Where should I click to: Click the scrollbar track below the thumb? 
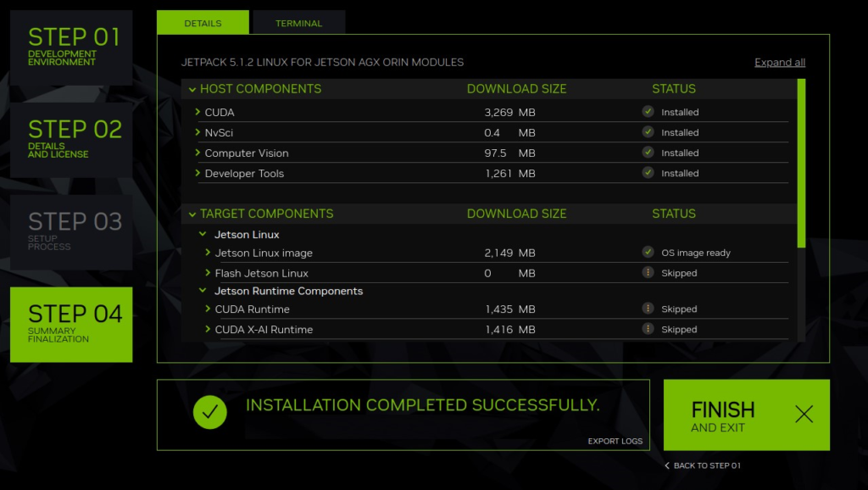pyautogui.click(x=801, y=294)
